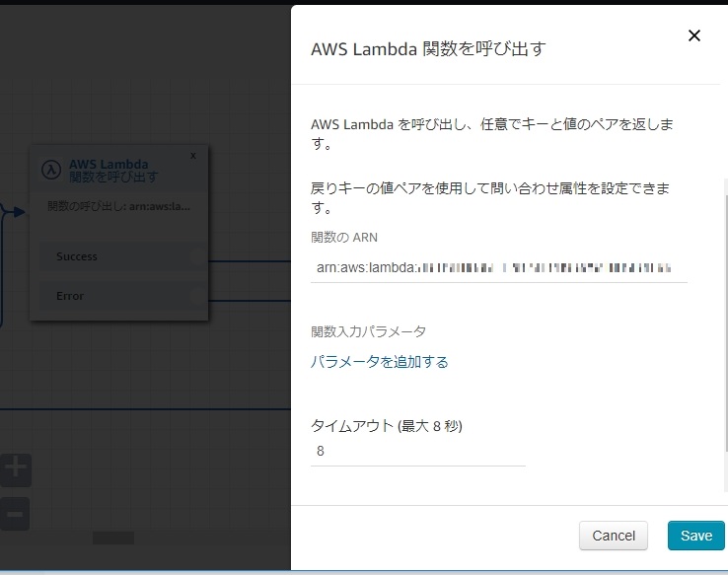Click the AWS Lambda block title
Screen dimensions: 728x575
(113, 171)
